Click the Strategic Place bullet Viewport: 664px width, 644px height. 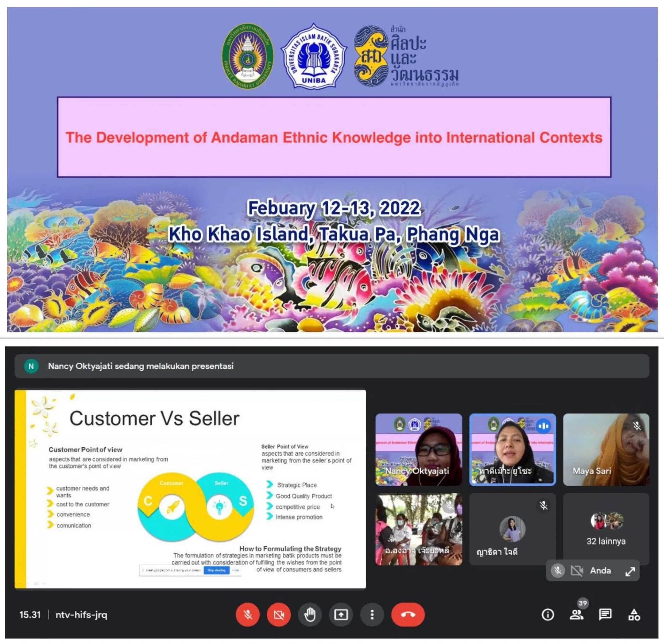point(297,485)
